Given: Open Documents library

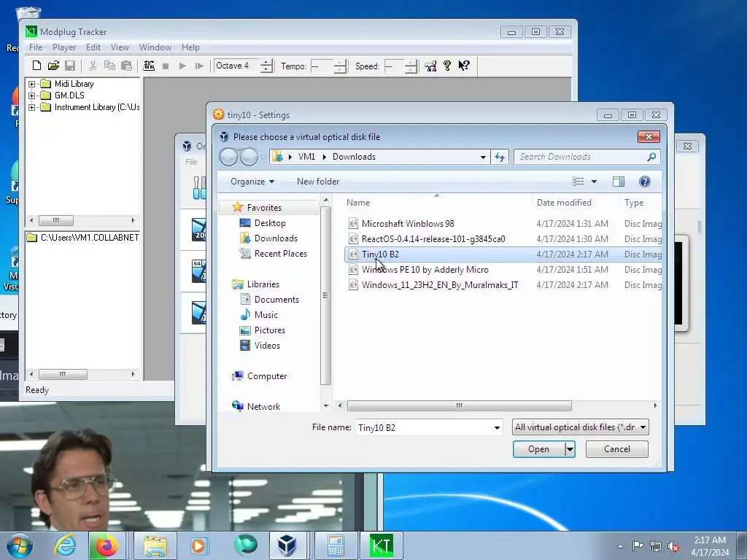Looking at the screenshot, I should (x=276, y=300).
